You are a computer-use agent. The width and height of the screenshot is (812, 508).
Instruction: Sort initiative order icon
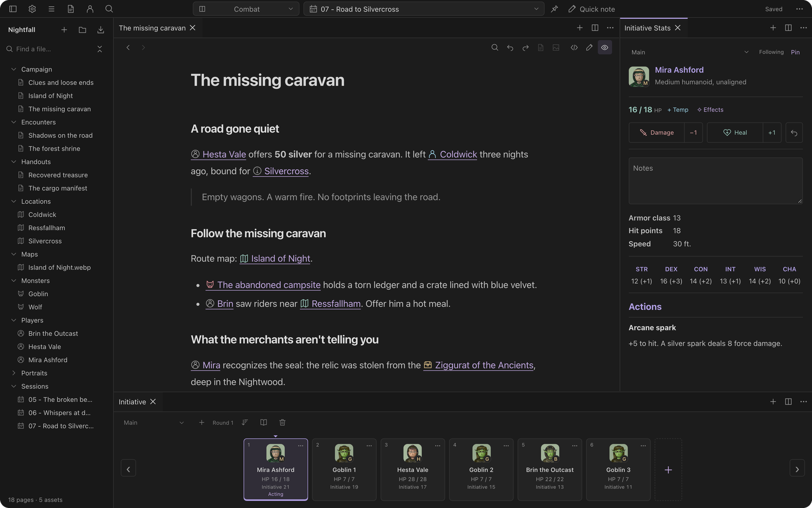(x=245, y=422)
